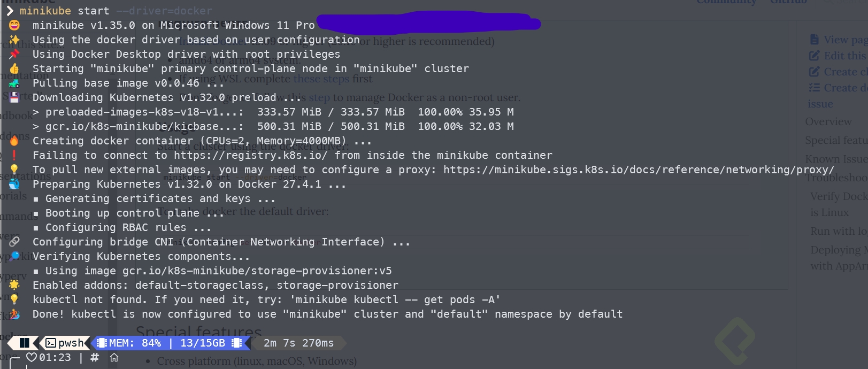Click the View page source icon
Viewport: 868px width, 369px height.
[x=814, y=39]
